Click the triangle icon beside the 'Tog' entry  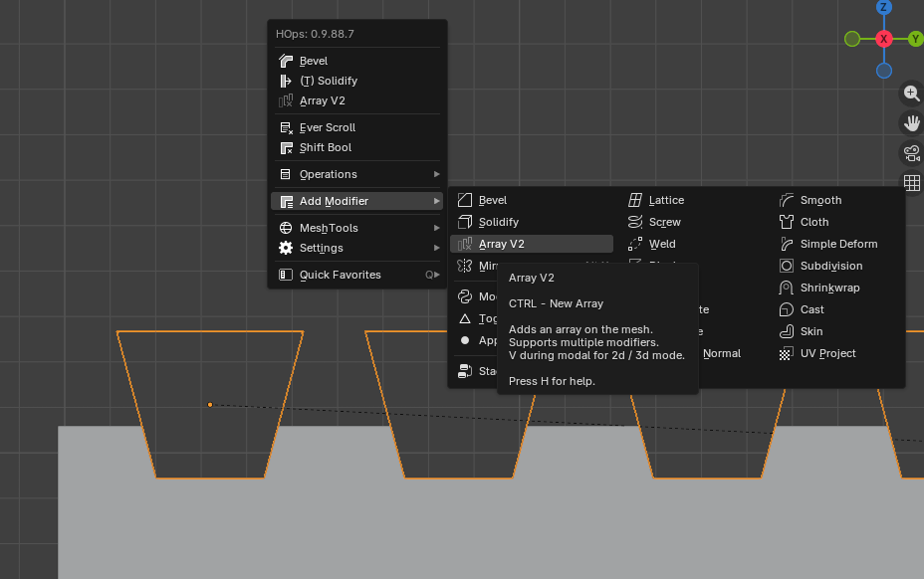(465, 318)
